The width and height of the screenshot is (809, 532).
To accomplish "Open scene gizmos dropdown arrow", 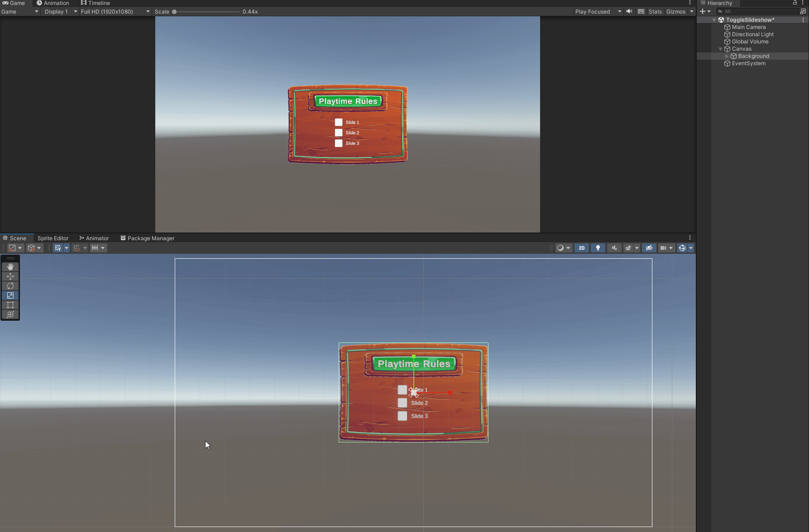I will point(691,248).
